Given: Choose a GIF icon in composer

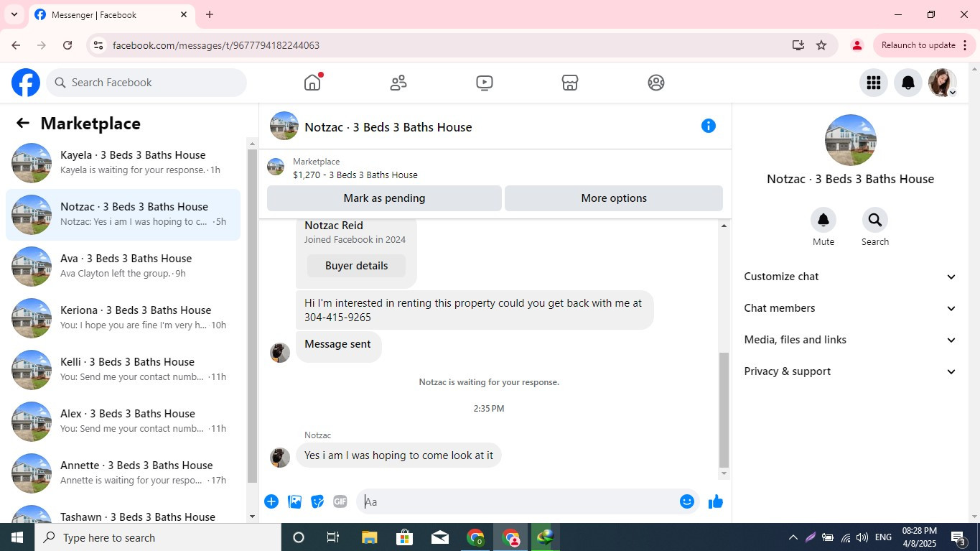Looking at the screenshot, I should click(x=340, y=501).
